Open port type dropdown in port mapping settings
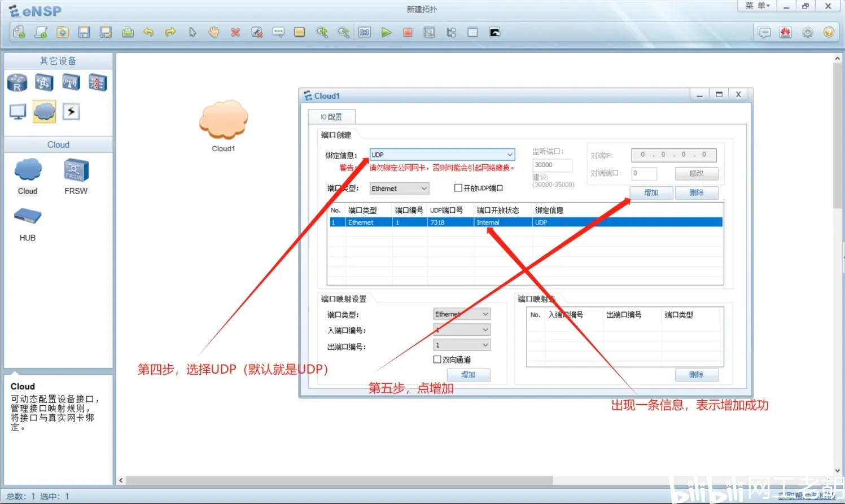 pyautogui.click(x=462, y=314)
